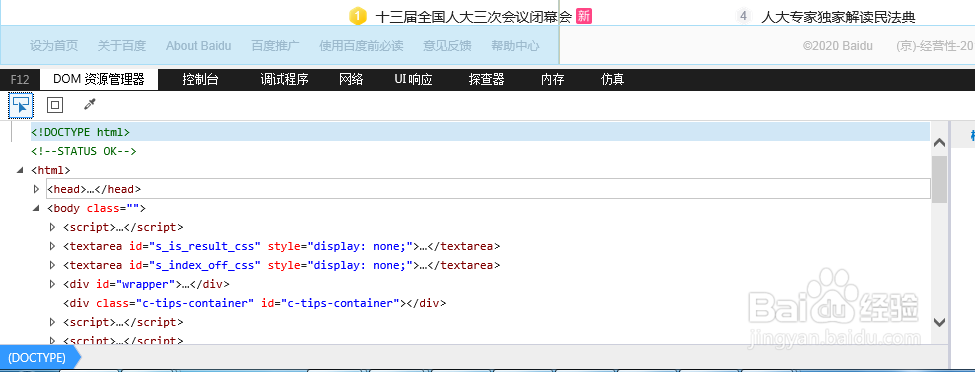Expand the script node below c-tips-container
The image size is (975, 372).
click(52, 322)
